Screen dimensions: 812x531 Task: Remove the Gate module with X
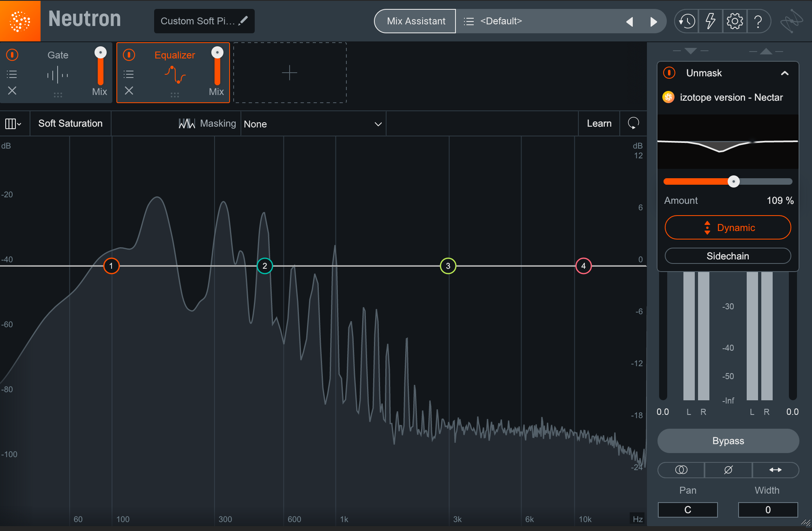pos(12,91)
